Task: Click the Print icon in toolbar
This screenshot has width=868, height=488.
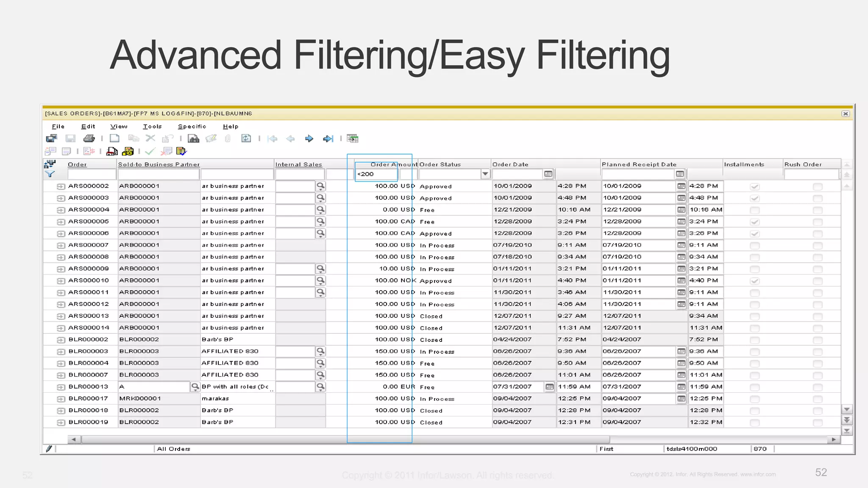Action: (89, 139)
